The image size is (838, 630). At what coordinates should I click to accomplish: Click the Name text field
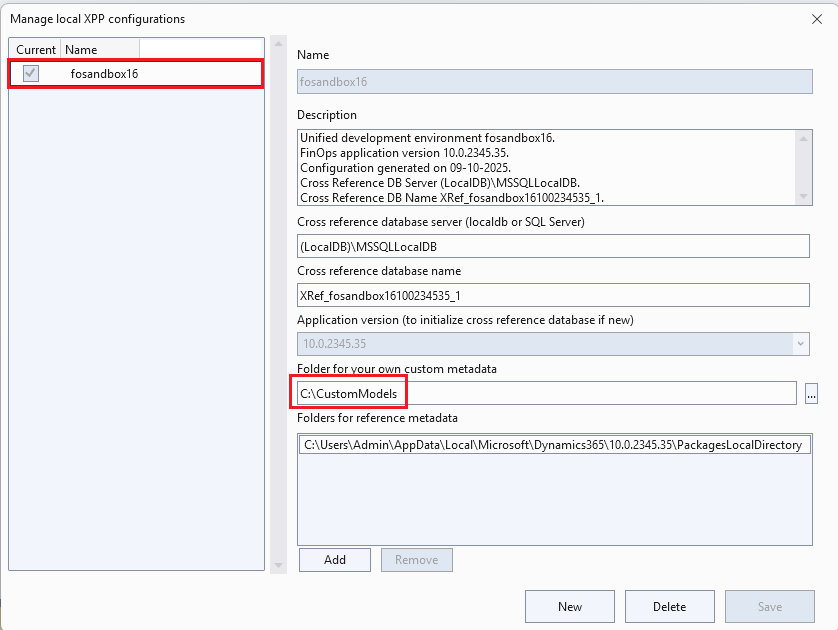[553, 82]
